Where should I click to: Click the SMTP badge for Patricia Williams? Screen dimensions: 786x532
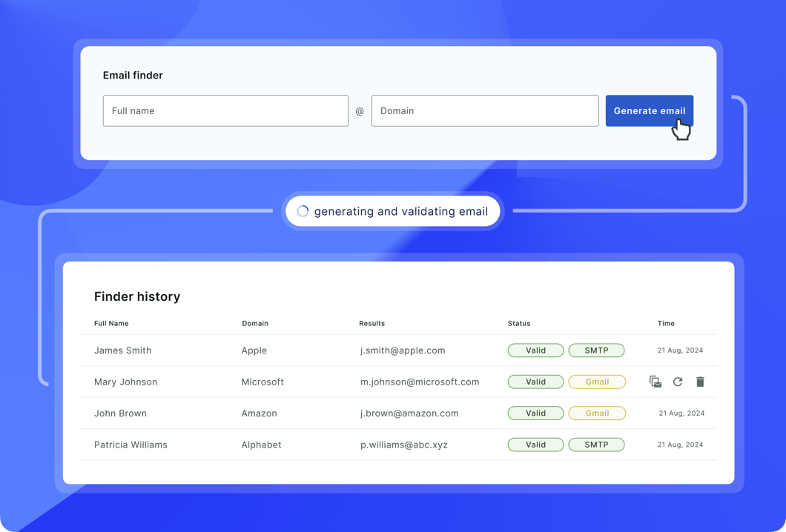596,445
